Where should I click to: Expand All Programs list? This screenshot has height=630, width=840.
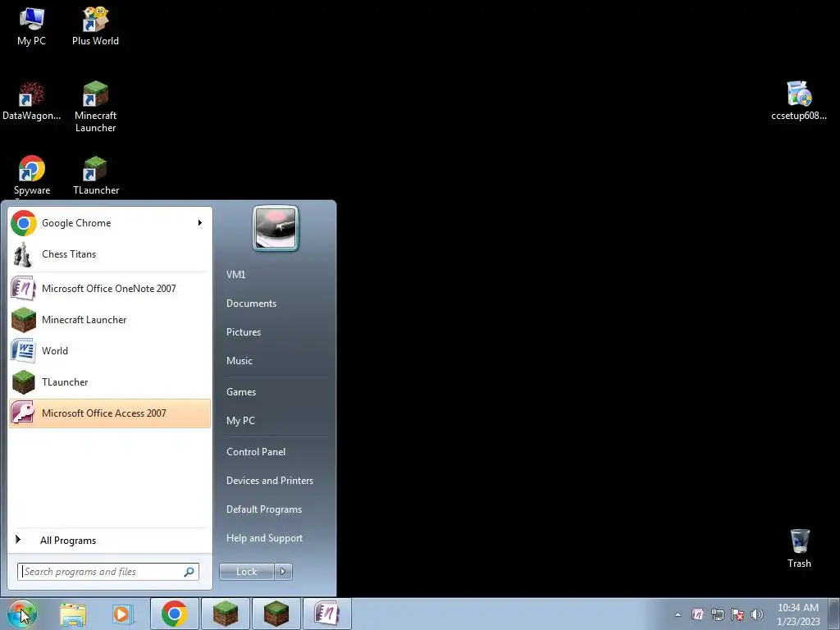pos(110,540)
